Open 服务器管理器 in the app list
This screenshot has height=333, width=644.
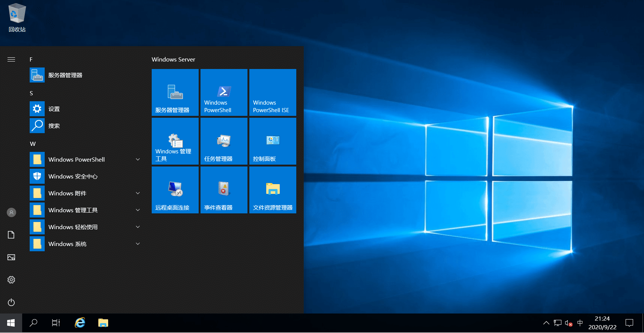(86, 75)
